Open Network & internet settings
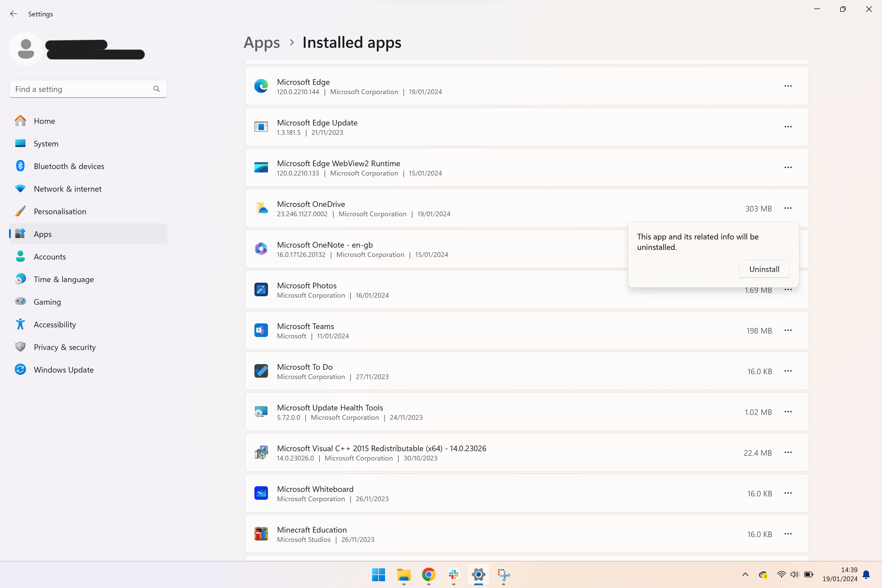Screen dimensions: 882x588 pyautogui.click(x=88, y=189)
